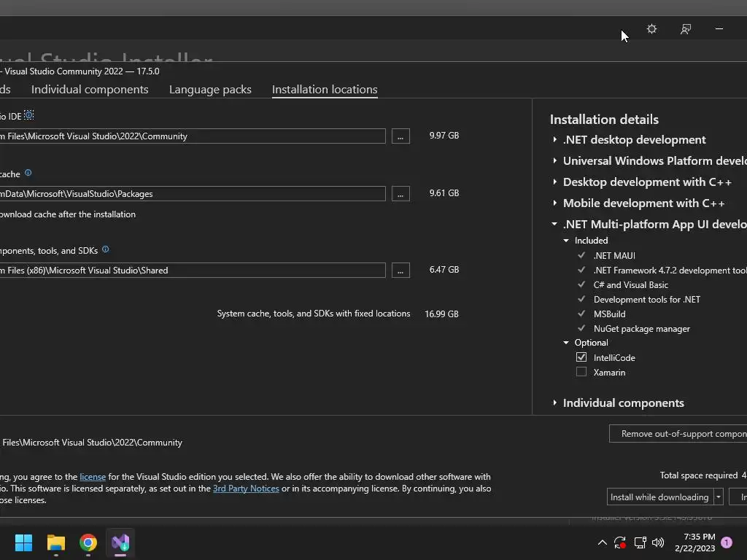Screen dimensions: 747x560
Task: Collapse the Included section
Action: coord(566,241)
